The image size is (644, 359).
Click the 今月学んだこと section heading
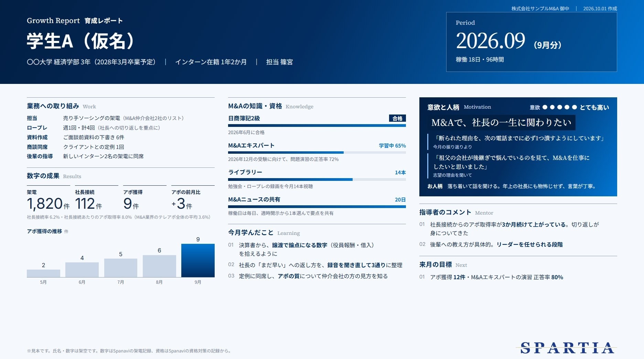250,232
